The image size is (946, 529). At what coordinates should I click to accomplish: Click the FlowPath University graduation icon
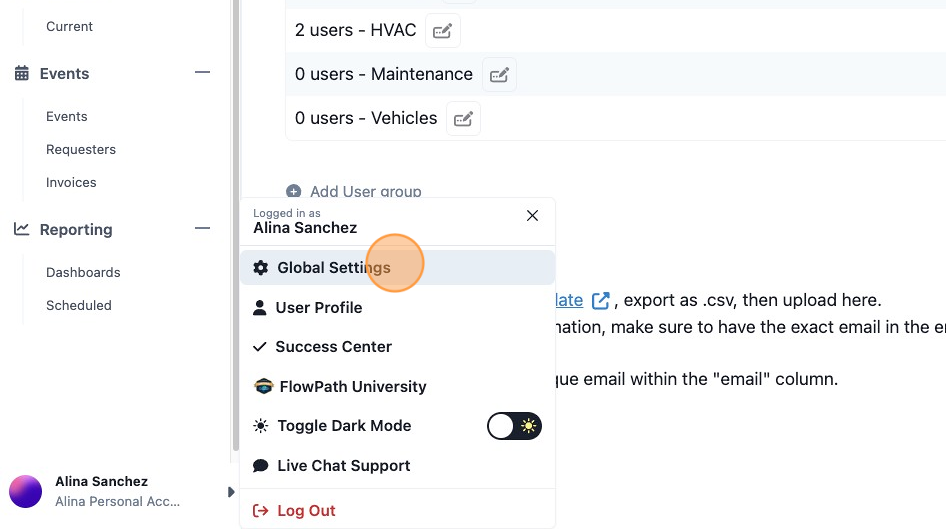264,386
